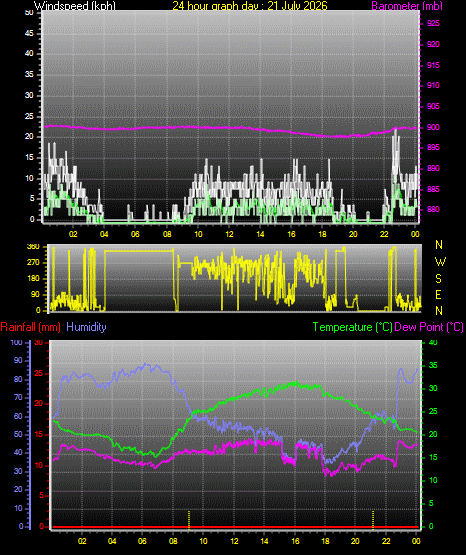Viewport: 466px width, 555px height.
Task: Click the 12 hour tick under wind graph
Action: pyautogui.click(x=229, y=234)
